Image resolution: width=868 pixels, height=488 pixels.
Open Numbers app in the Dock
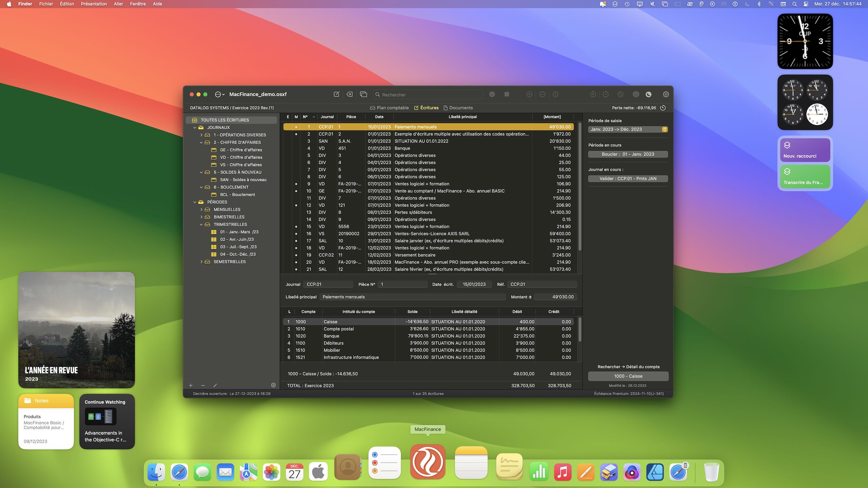click(x=539, y=471)
